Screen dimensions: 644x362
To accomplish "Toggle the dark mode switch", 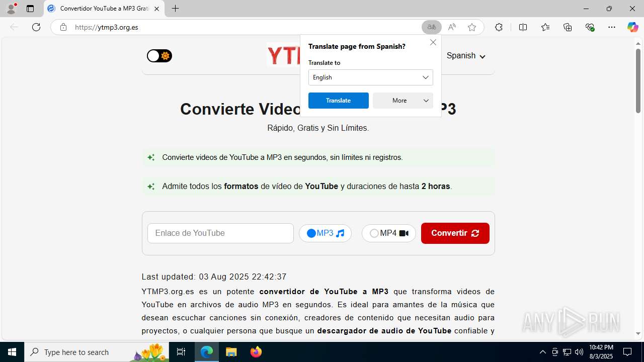I will [159, 56].
